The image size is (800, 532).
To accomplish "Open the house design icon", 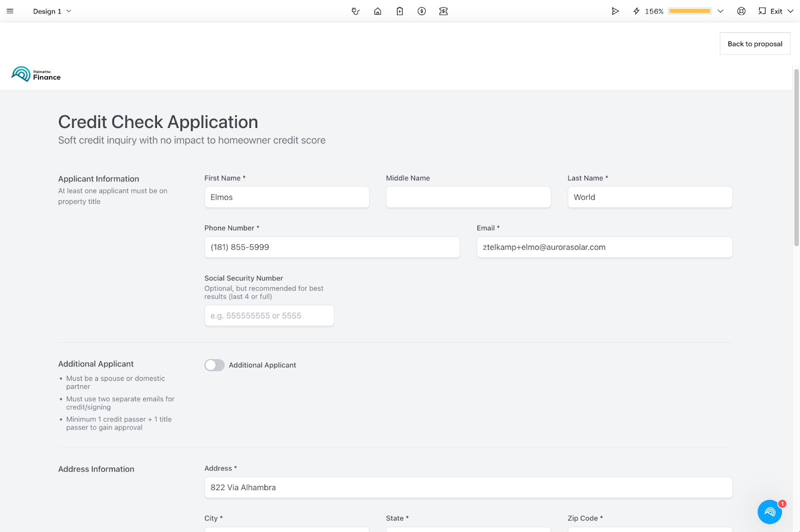I will tap(377, 11).
